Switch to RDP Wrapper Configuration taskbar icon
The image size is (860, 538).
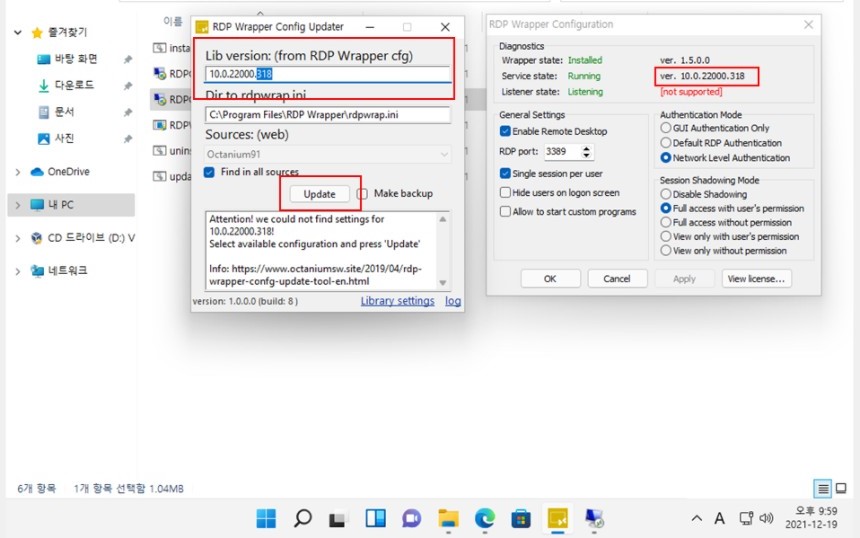pos(594,518)
